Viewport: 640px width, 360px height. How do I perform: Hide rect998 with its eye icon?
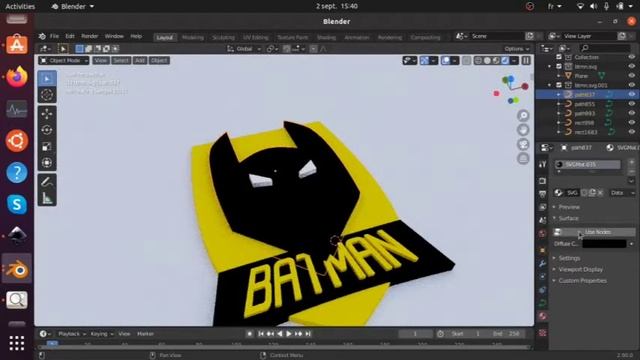(632, 122)
